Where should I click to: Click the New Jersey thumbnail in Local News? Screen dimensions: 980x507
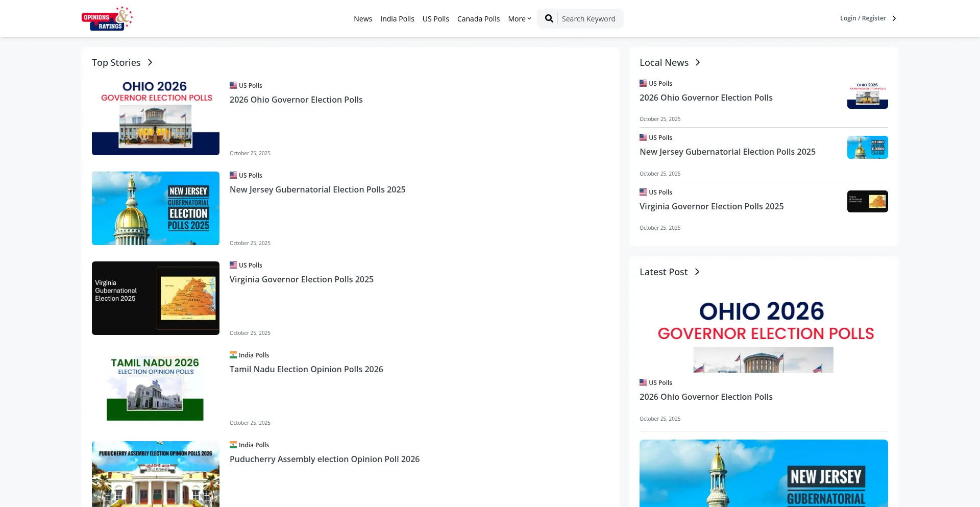point(867,148)
